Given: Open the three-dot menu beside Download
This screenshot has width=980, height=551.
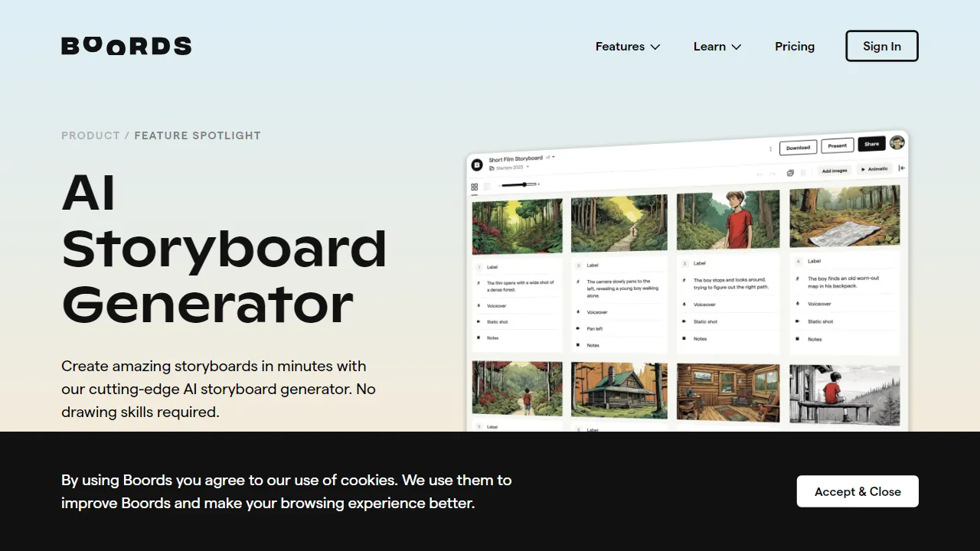Looking at the screenshot, I should [x=770, y=148].
